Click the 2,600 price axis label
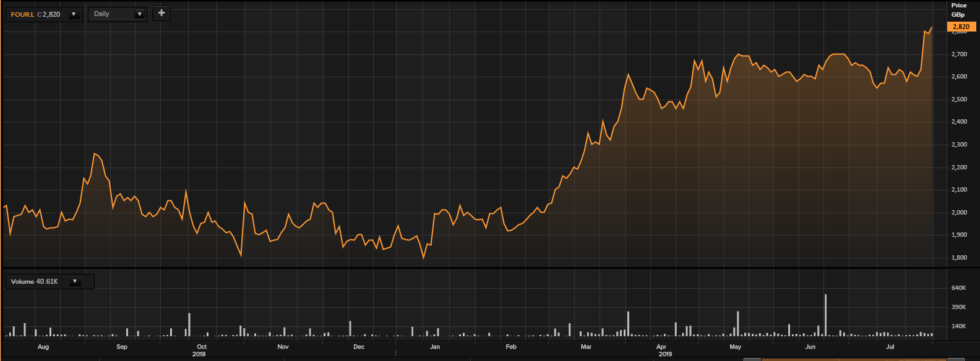Image resolution: width=980 pixels, height=361 pixels. [959, 77]
